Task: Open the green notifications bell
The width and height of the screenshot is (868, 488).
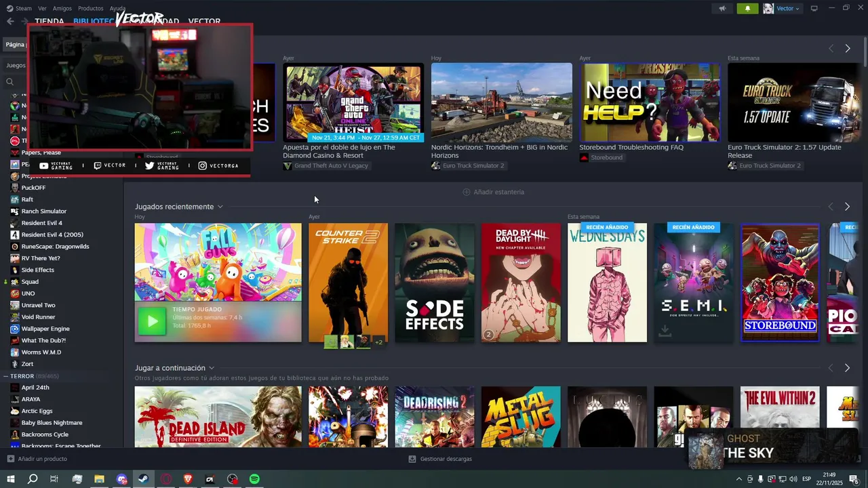Action: click(747, 9)
